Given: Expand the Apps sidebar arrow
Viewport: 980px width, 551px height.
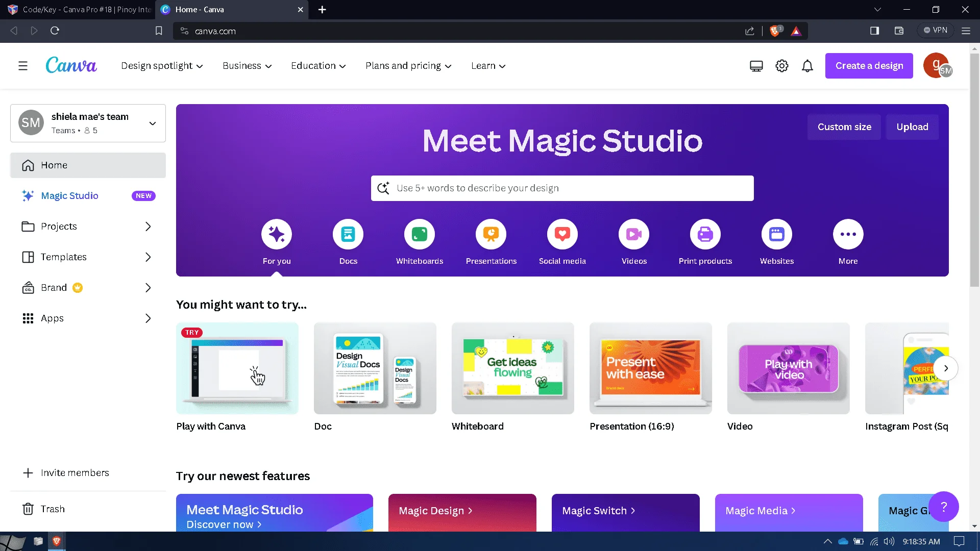Looking at the screenshot, I should pyautogui.click(x=148, y=318).
